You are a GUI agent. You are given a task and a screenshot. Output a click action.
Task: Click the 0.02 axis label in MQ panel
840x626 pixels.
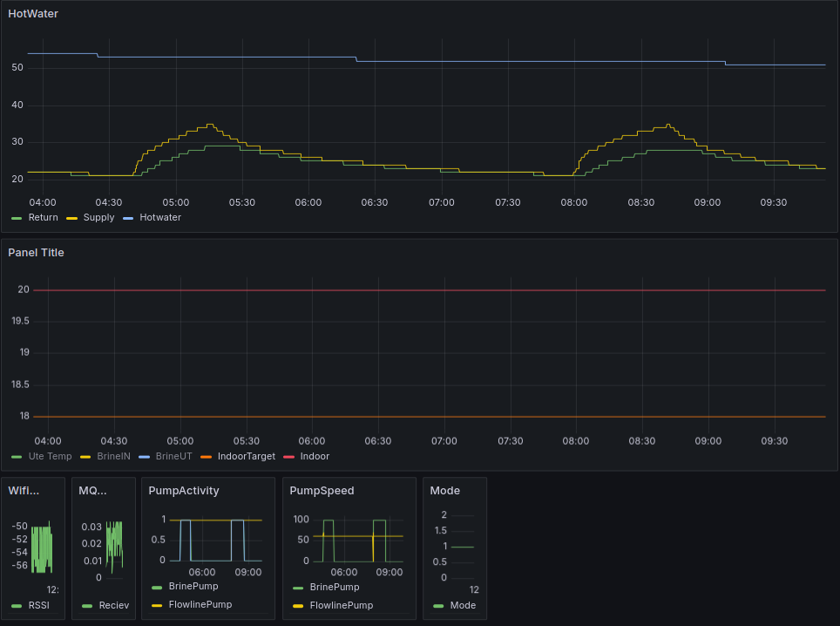coord(91,543)
